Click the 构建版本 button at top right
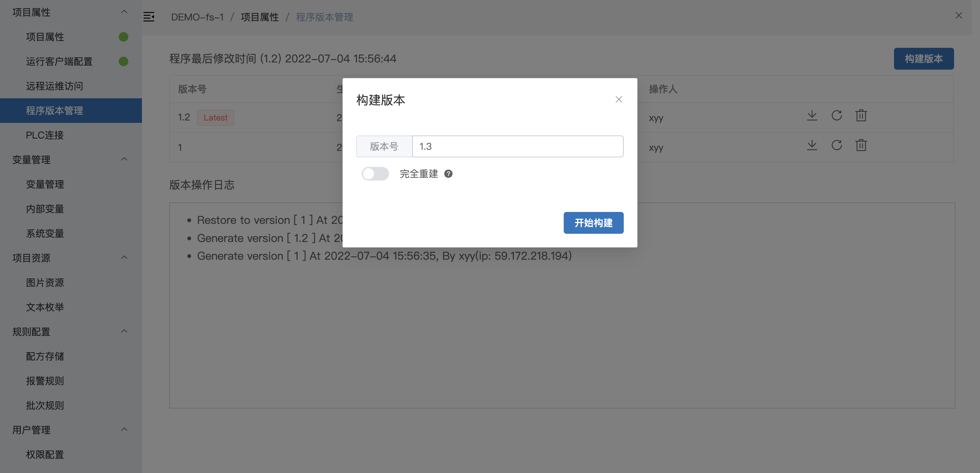This screenshot has width=980, height=473. pos(923,59)
